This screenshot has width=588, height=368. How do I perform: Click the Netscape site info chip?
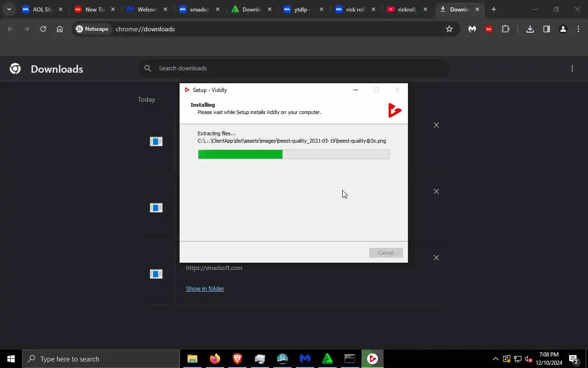point(92,29)
